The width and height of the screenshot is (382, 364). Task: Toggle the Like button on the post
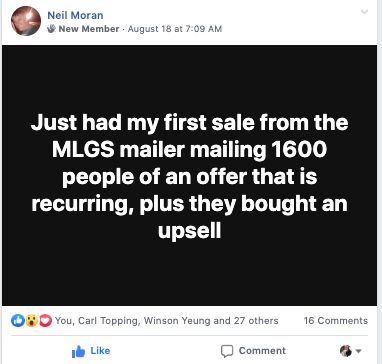(91, 351)
